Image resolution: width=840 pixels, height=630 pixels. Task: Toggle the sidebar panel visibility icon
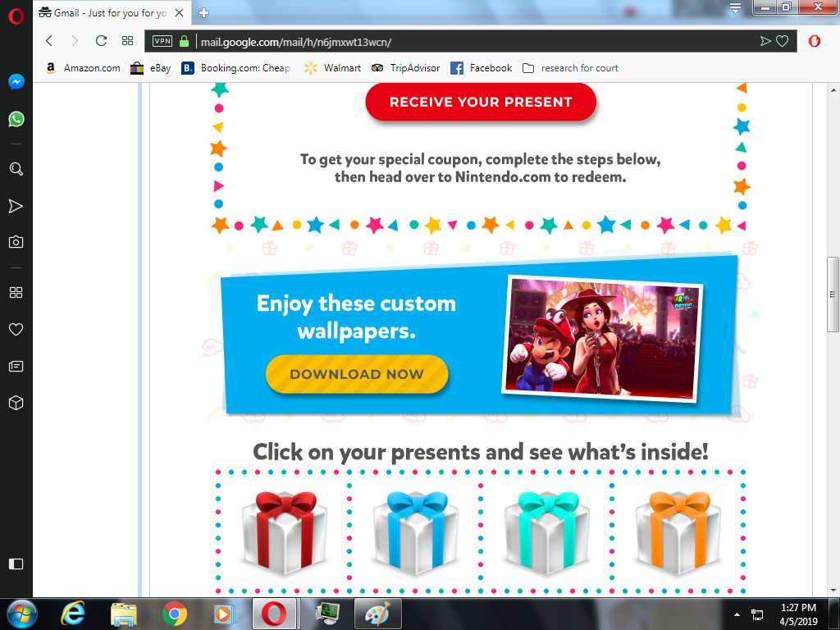click(x=16, y=564)
